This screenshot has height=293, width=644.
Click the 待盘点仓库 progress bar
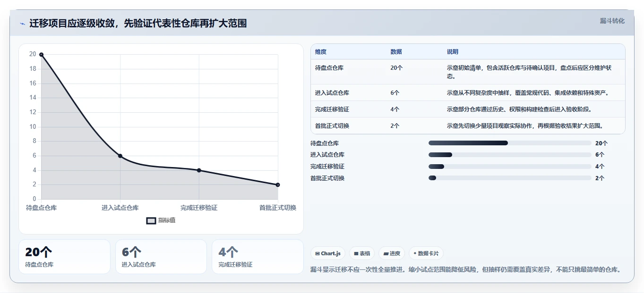510,143
